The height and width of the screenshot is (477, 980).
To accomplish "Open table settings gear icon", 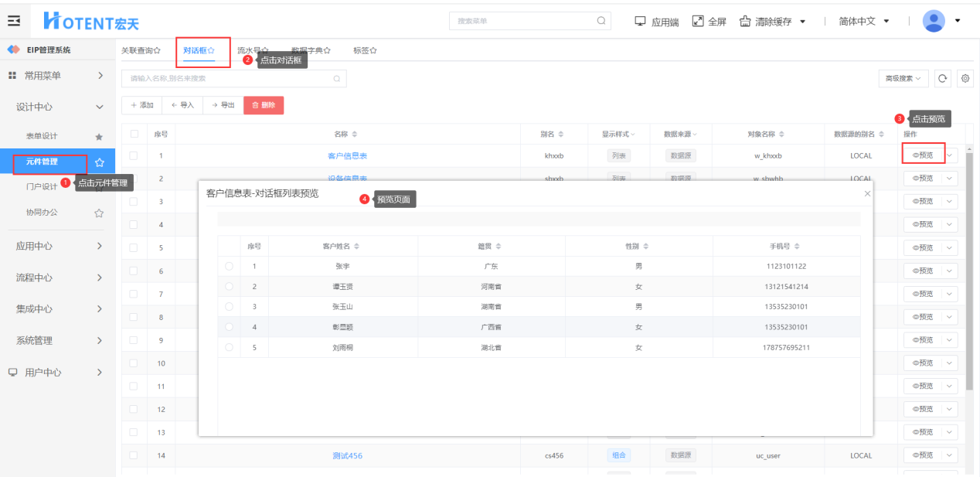I will pyautogui.click(x=965, y=78).
